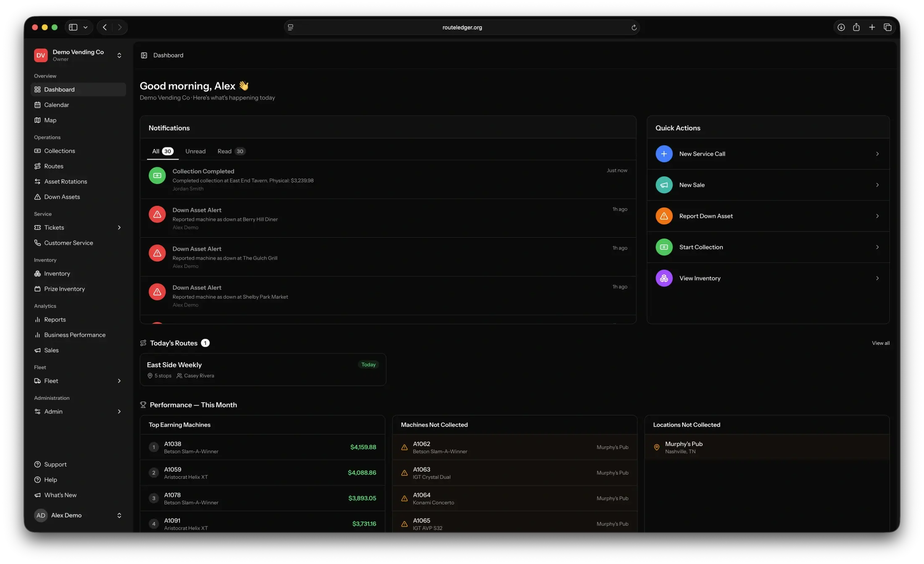This screenshot has width=924, height=564.
Task: Click the $4,088.86 earnings value
Action: [362, 473]
